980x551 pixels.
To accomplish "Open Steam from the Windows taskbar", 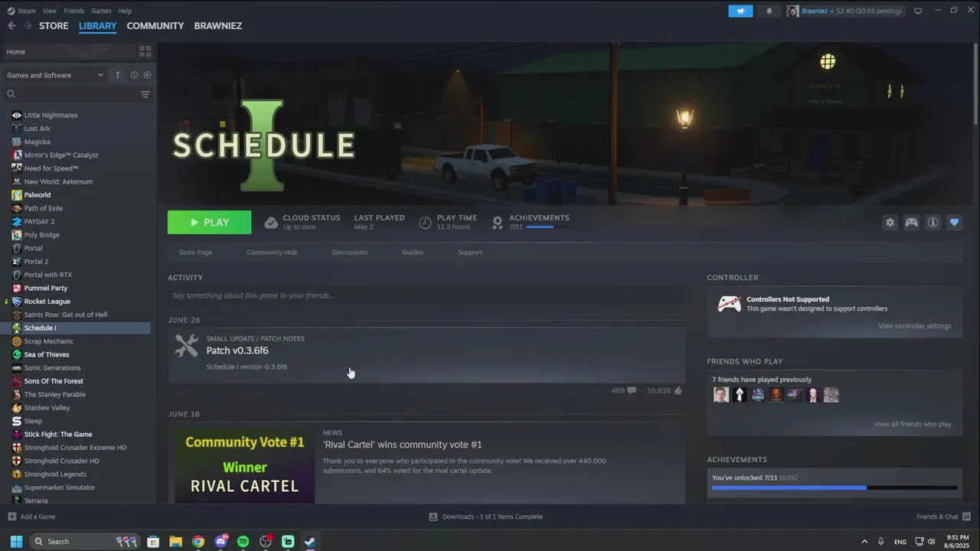I will 310,541.
